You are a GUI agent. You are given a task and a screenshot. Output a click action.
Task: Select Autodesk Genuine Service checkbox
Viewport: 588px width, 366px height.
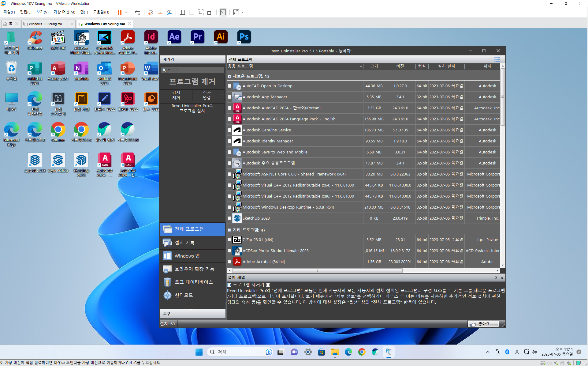point(230,130)
